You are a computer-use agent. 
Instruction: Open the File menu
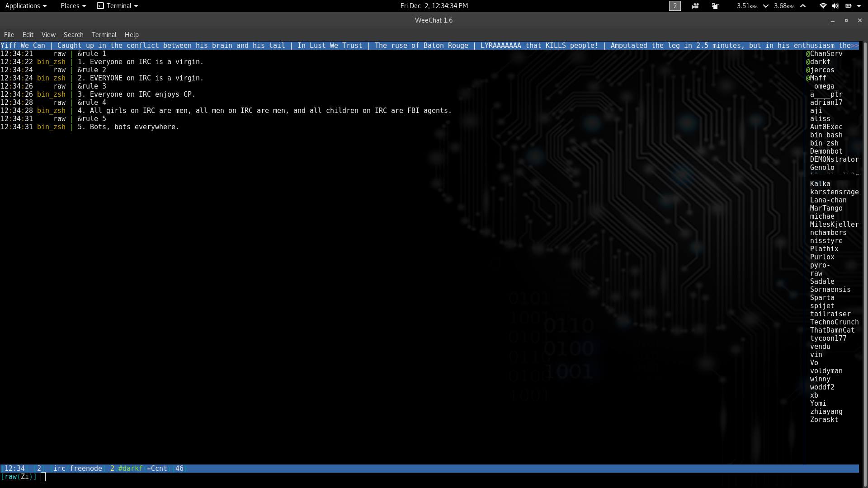(9, 35)
